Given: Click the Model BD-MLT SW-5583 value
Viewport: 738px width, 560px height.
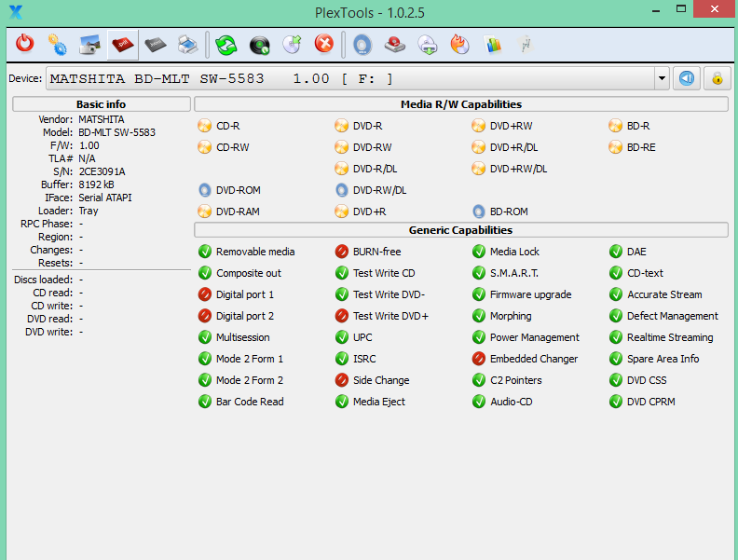Looking at the screenshot, I should coord(116,132).
